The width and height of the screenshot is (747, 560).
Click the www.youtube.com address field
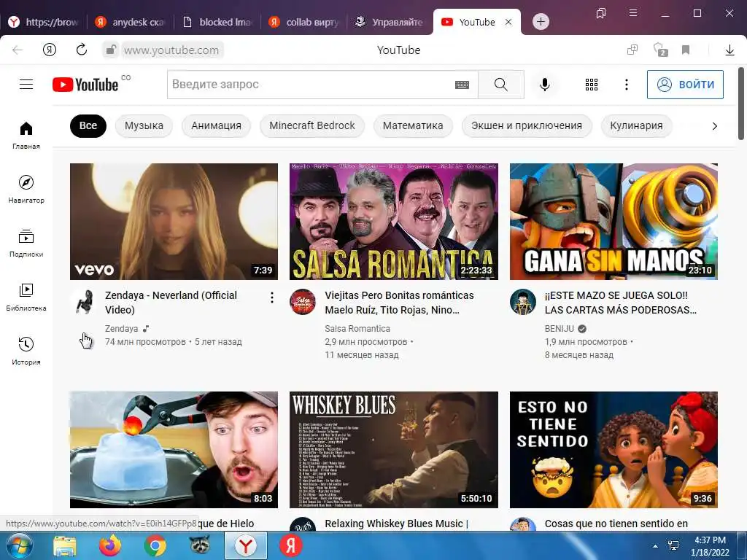pos(171,50)
